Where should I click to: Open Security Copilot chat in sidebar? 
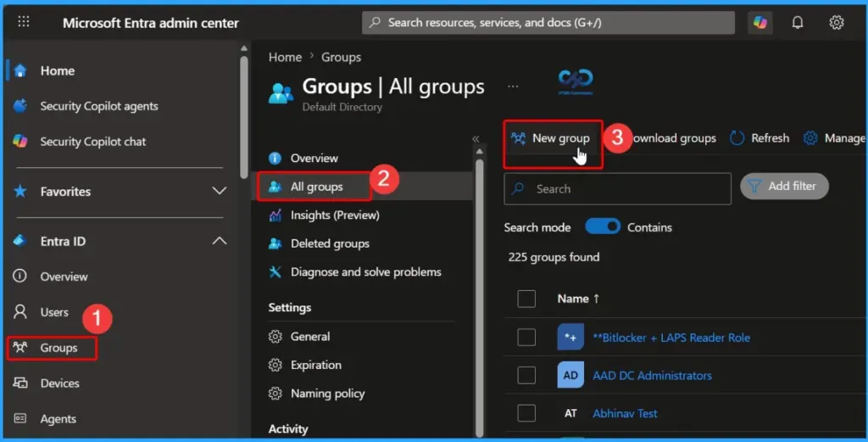click(93, 141)
